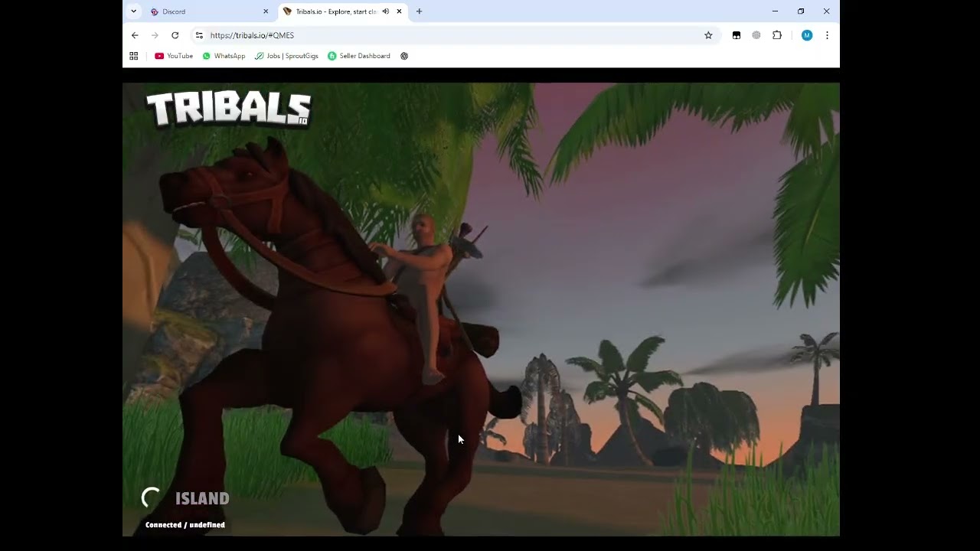Viewport: 980px width, 551px height.
Task: Open the YouTube bookmark
Action: pyautogui.click(x=174, y=56)
